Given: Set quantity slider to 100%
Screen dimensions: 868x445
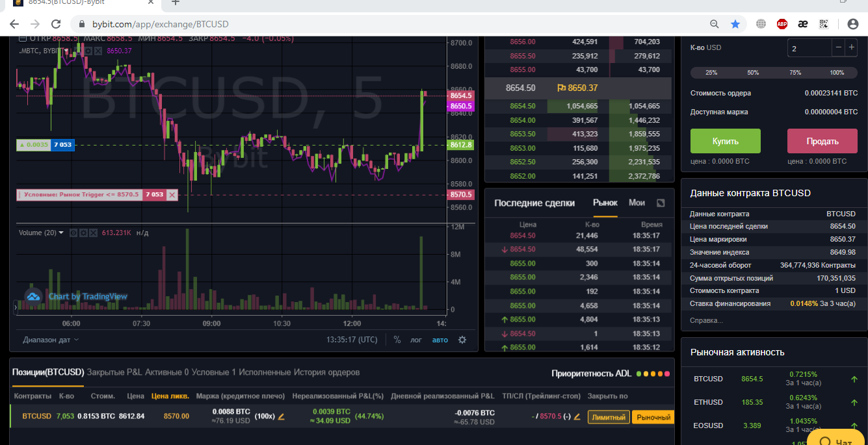Looking at the screenshot, I should 837,73.
